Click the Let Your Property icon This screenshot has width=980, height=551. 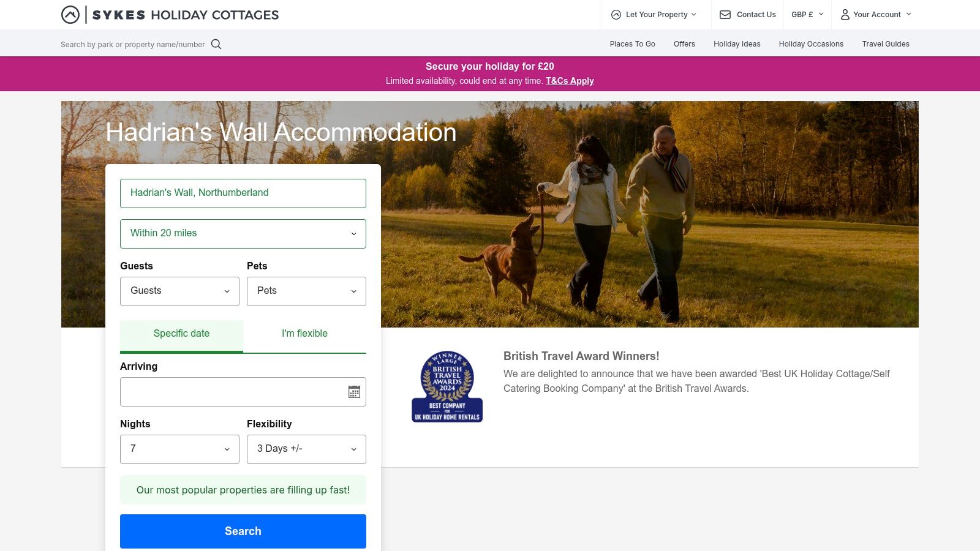pos(616,15)
